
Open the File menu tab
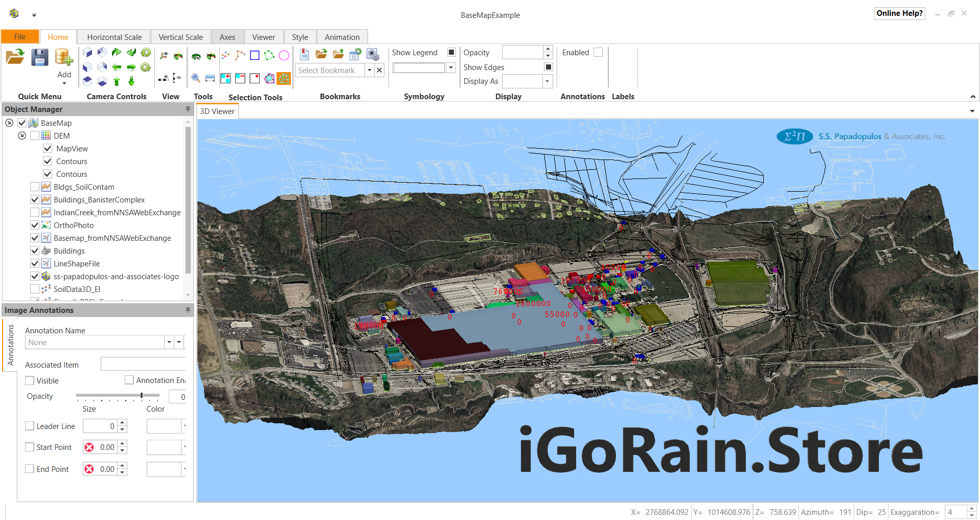click(19, 36)
